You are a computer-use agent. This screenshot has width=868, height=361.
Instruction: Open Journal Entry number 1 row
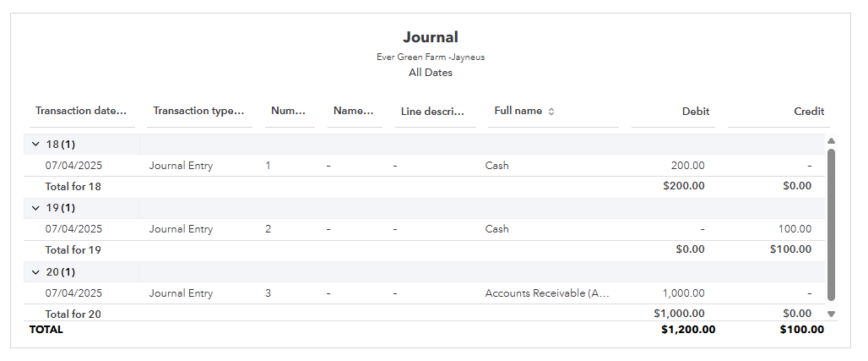click(424, 165)
